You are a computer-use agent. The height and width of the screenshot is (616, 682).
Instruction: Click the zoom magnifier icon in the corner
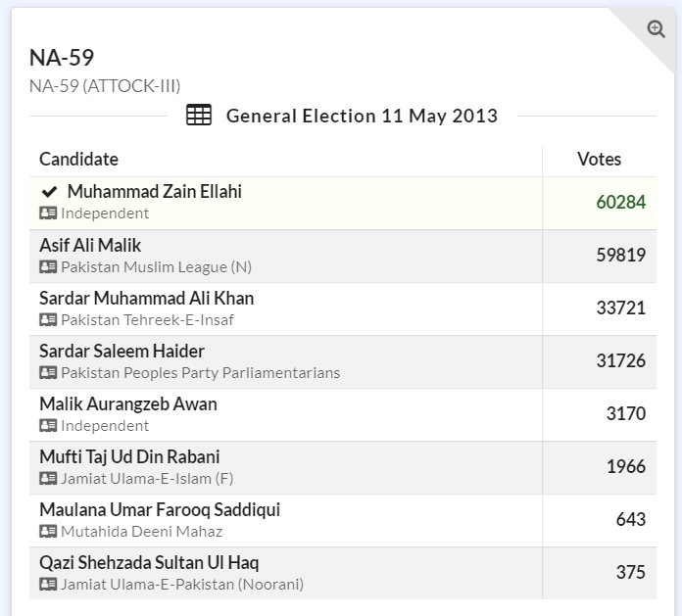(x=656, y=29)
